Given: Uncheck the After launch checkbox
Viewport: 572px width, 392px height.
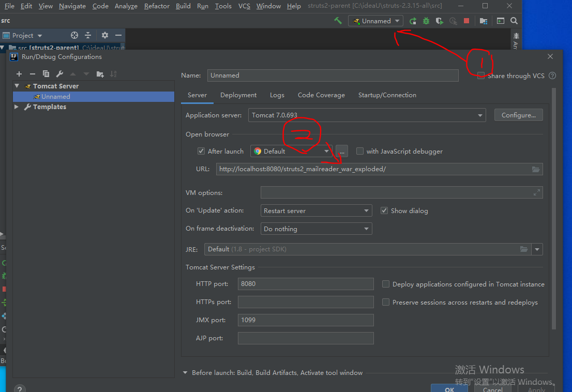Looking at the screenshot, I should click(x=201, y=151).
